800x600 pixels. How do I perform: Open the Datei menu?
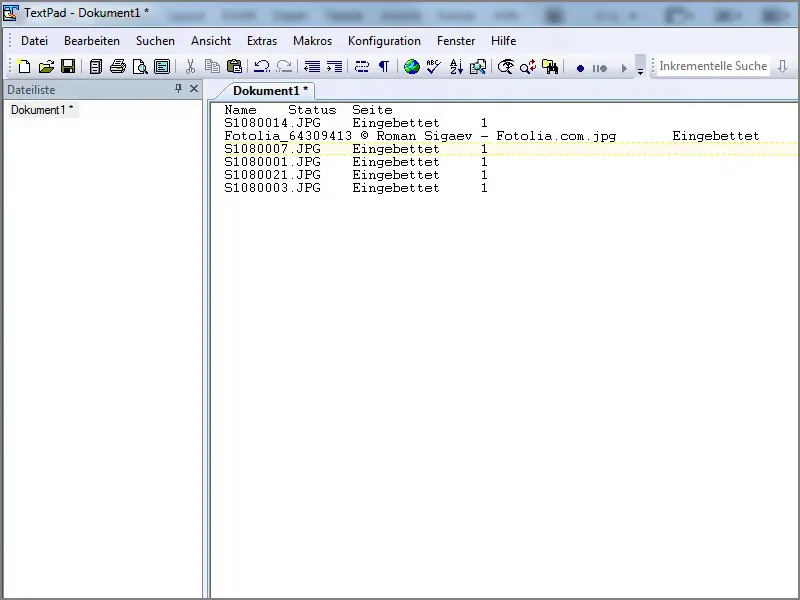click(x=34, y=41)
